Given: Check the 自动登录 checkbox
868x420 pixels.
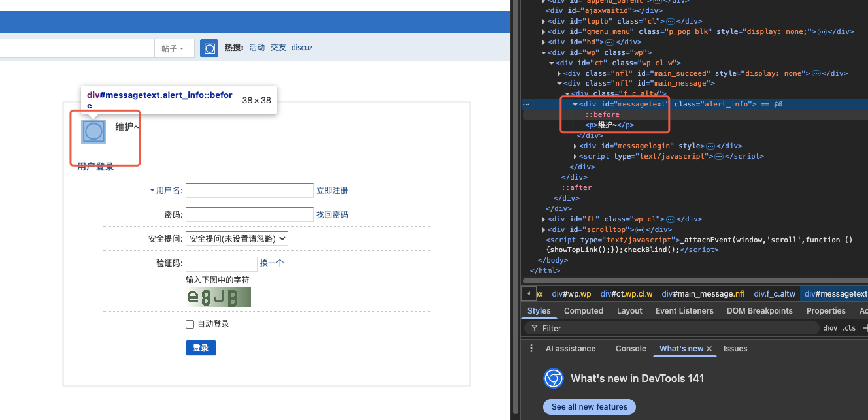Looking at the screenshot, I should [x=190, y=324].
